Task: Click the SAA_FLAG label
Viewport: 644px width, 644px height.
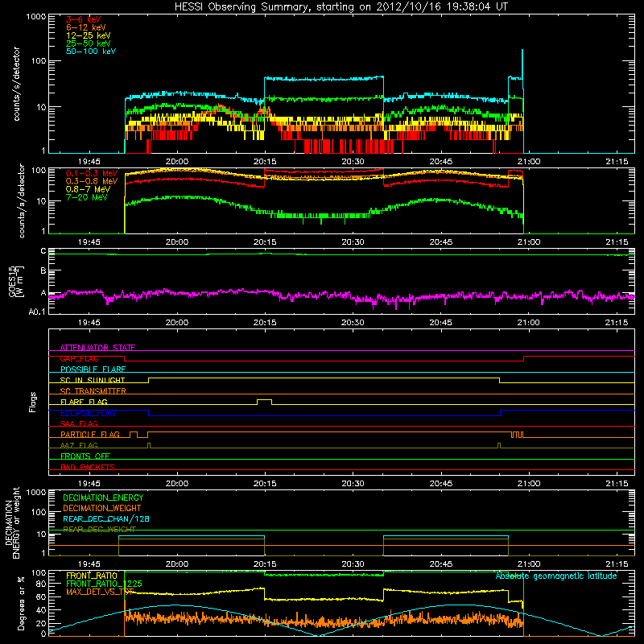Action: pyautogui.click(x=79, y=423)
